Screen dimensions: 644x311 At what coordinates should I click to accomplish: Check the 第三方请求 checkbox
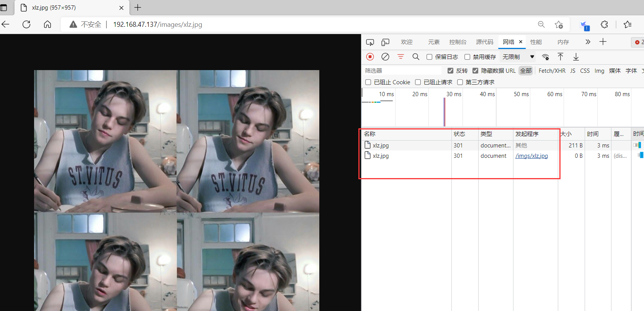460,82
